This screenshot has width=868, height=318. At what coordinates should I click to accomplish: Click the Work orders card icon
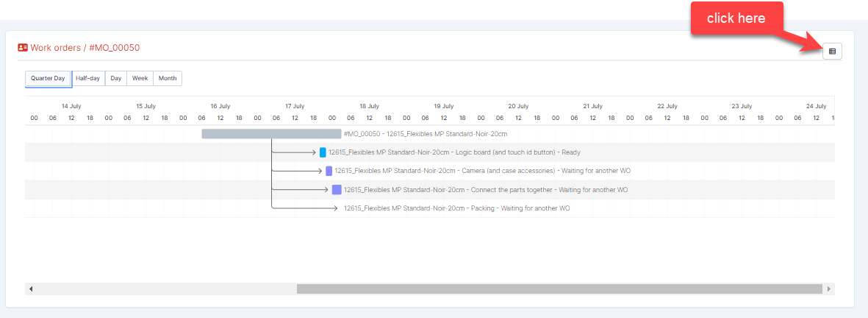23,48
